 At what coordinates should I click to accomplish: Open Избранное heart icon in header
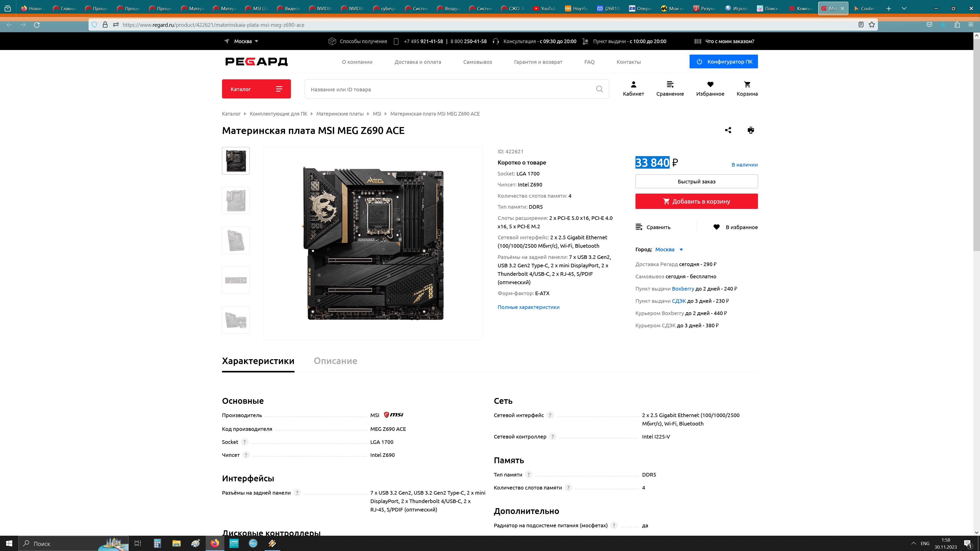point(710,89)
